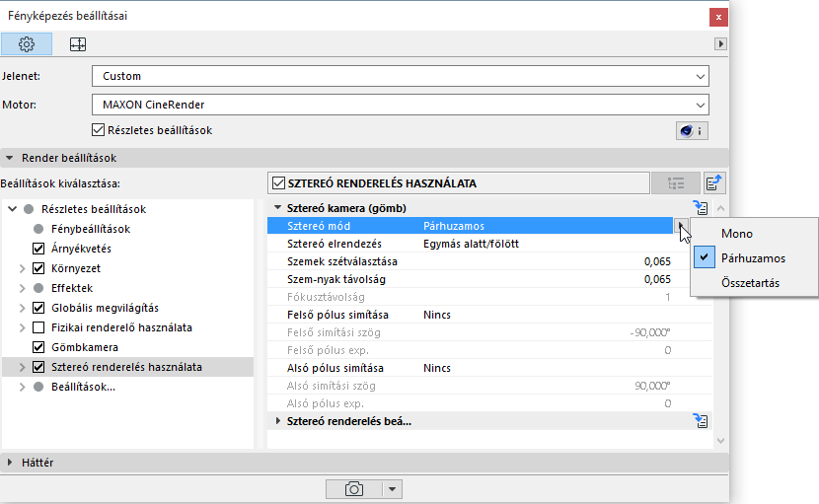Collapse the Részletes beállítások tree node
This screenshot has width=819, height=504.
[x=13, y=209]
